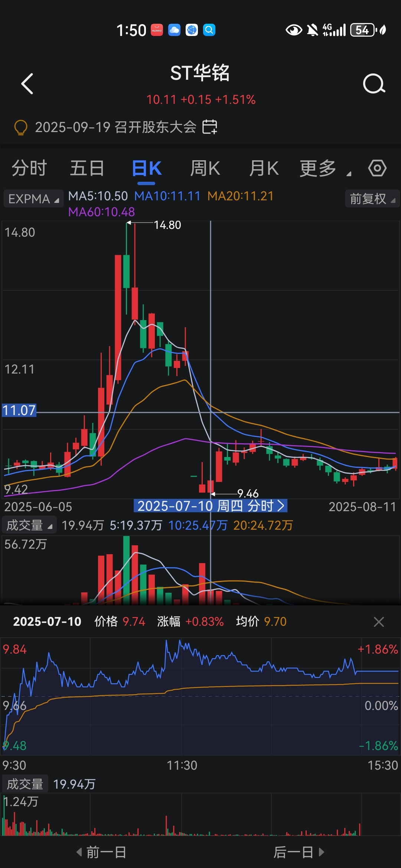
Task: Close the intraday detail panel
Action: tap(379, 622)
